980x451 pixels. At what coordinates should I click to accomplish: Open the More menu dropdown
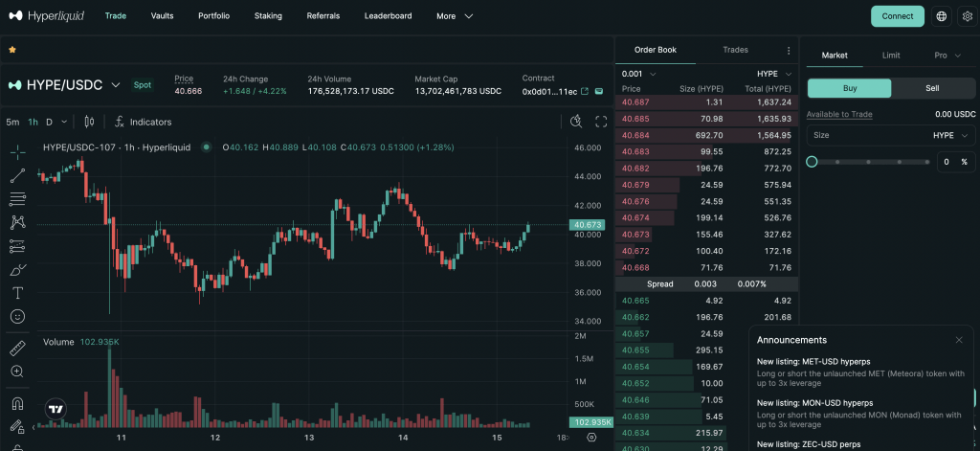[455, 16]
